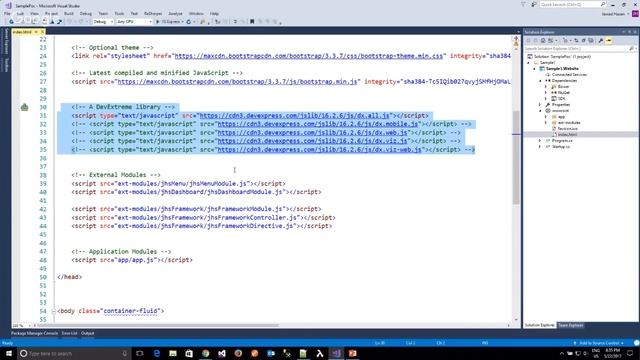This screenshot has width=640, height=360.
Task: Open the Output tab
Action: pyautogui.click(x=87, y=333)
